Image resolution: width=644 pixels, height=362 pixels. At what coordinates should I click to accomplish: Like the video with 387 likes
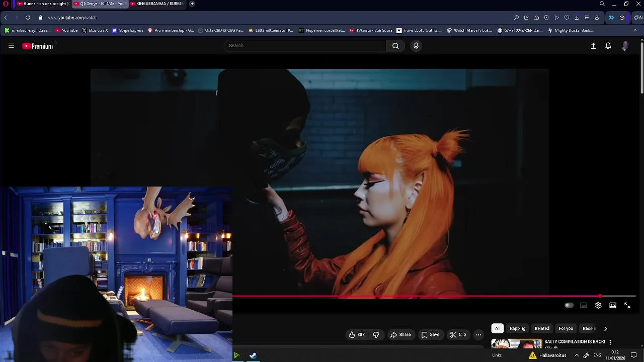coord(357,335)
